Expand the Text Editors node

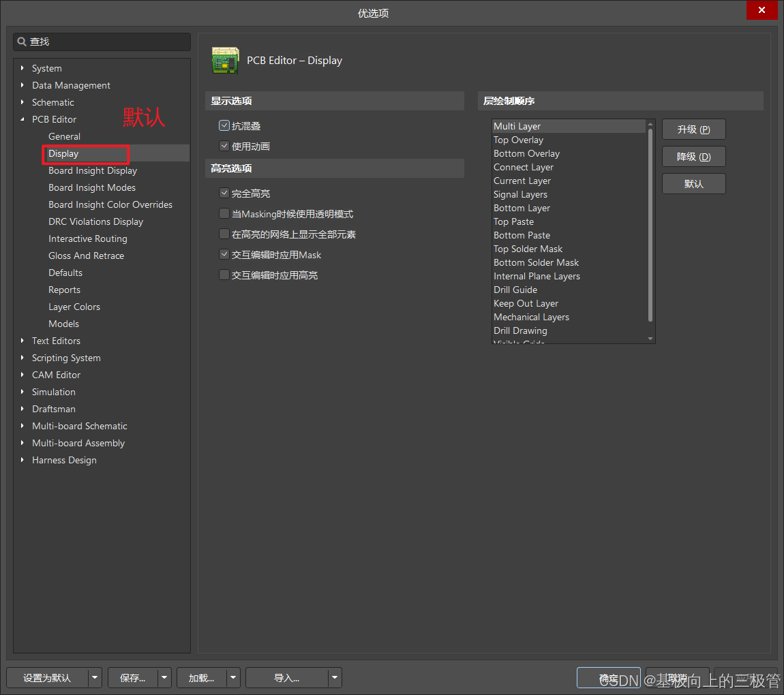point(22,340)
